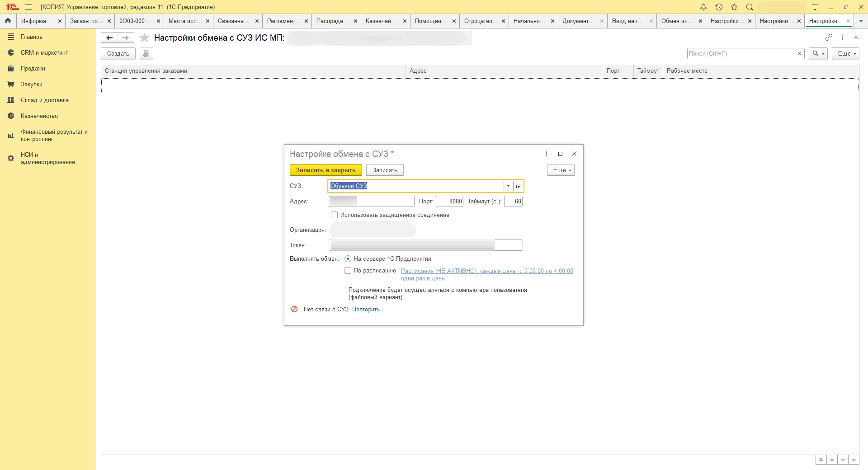This screenshot has width=868, height=470.
Task: Click the icon button next to Создать
Action: [x=146, y=54]
